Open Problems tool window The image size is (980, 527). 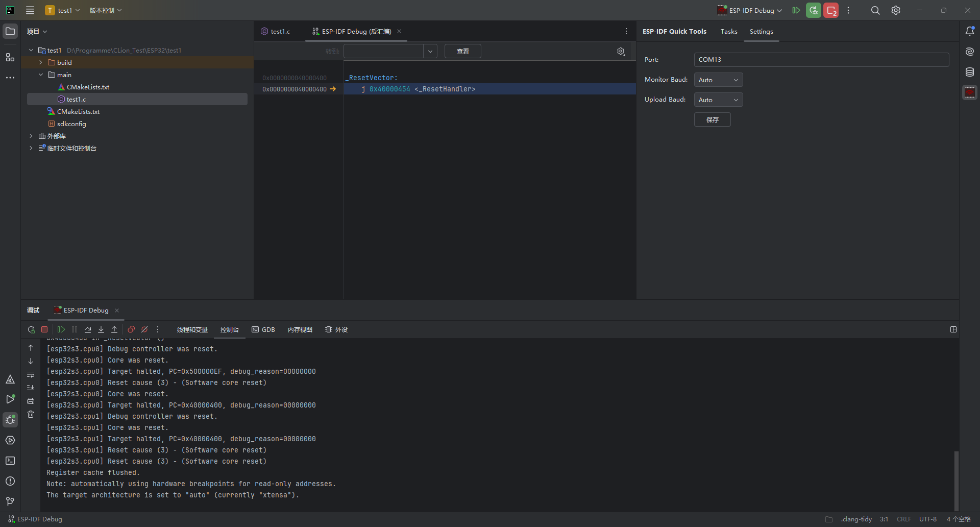(10, 481)
